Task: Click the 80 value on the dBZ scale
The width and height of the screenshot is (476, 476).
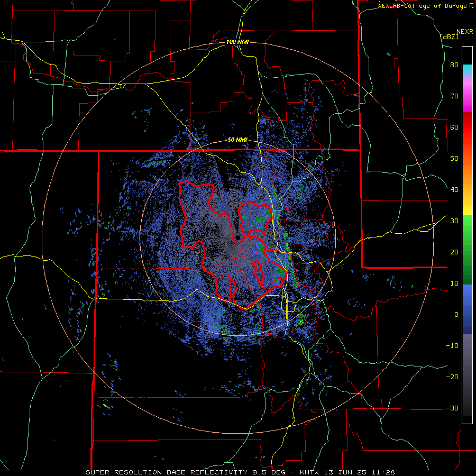Action: pyautogui.click(x=454, y=65)
